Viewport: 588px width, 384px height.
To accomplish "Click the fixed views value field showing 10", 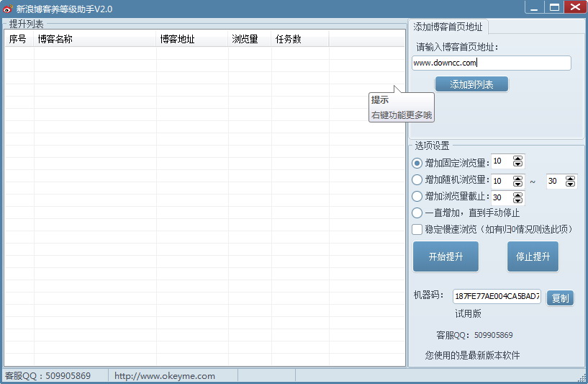I will (502, 161).
